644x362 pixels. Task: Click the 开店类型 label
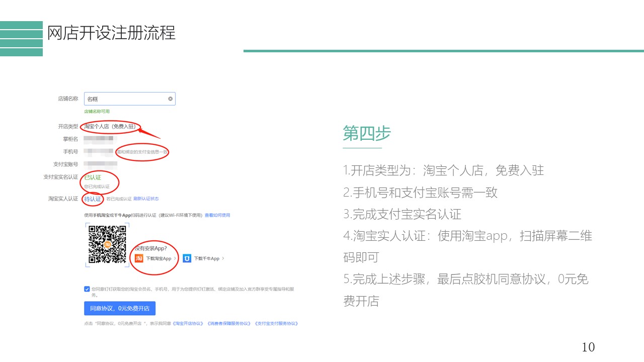coord(68,127)
